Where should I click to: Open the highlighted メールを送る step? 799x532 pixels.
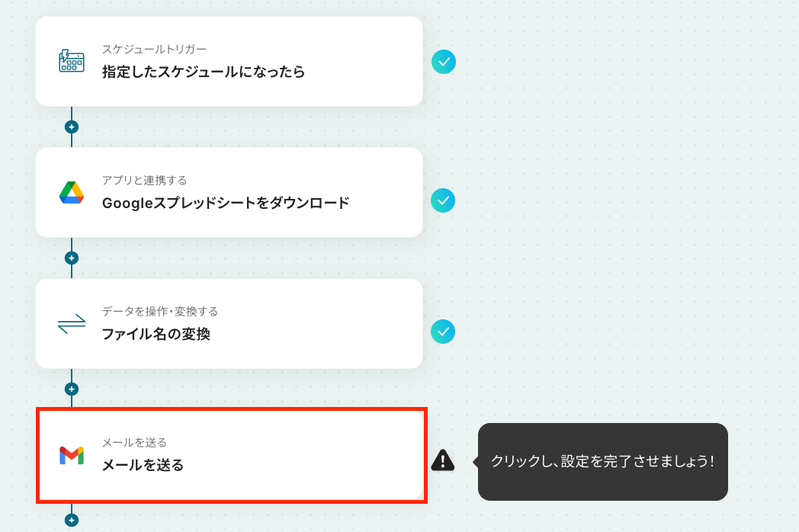pyautogui.click(x=231, y=455)
